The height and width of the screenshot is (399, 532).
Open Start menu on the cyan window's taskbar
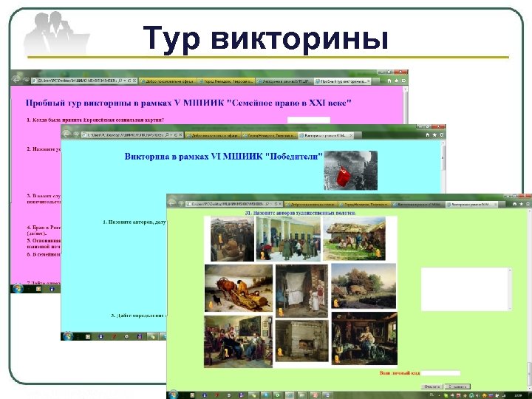tap(68, 336)
